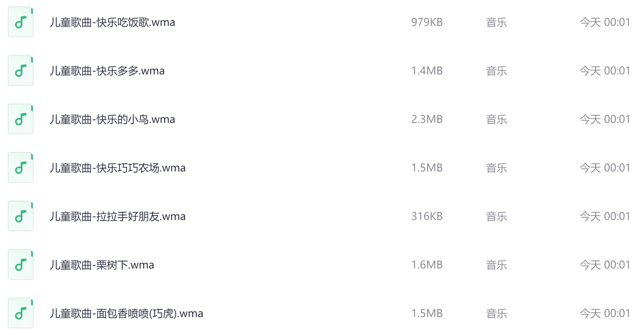The height and width of the screenshot is (330, 644).
Task: Select the 316KB size cell
Action: pyautogui.click(x=427, y=216)
